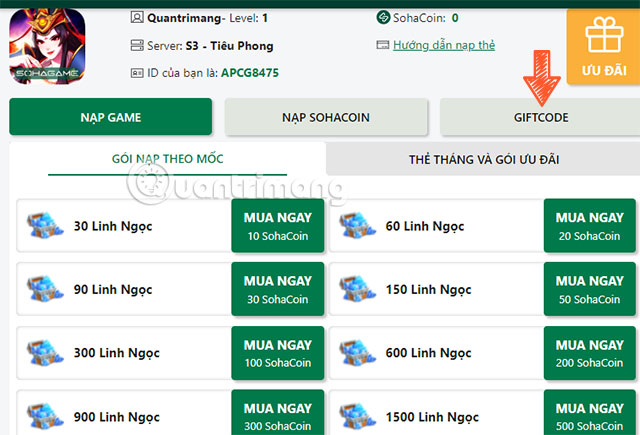The width and height of the screenshot is (640, 435).
Task: Switch to the NẠP SOHACOIN tab
Action: (326, 117)
